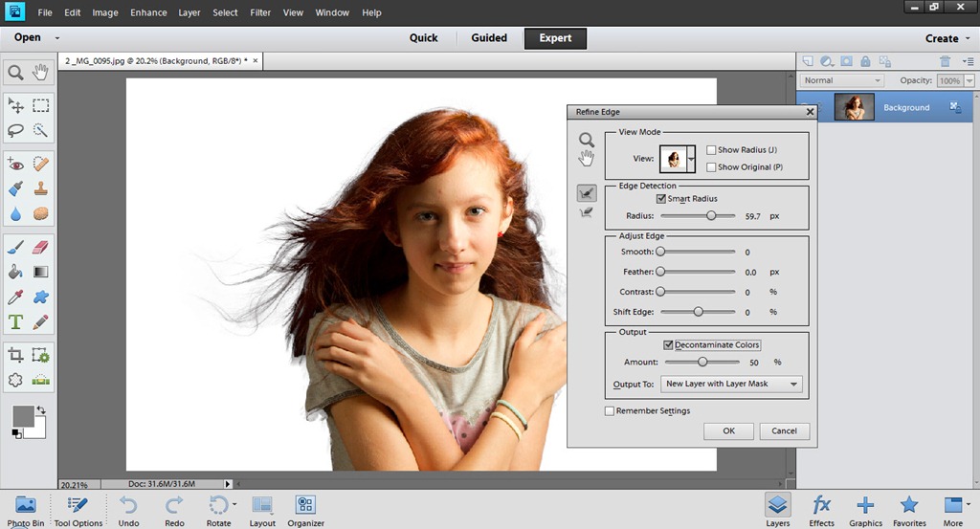Click OK in Refine Edge dialog
Image resolution: width=980 pixels, height=529 pixels.
tap(728, 431)
